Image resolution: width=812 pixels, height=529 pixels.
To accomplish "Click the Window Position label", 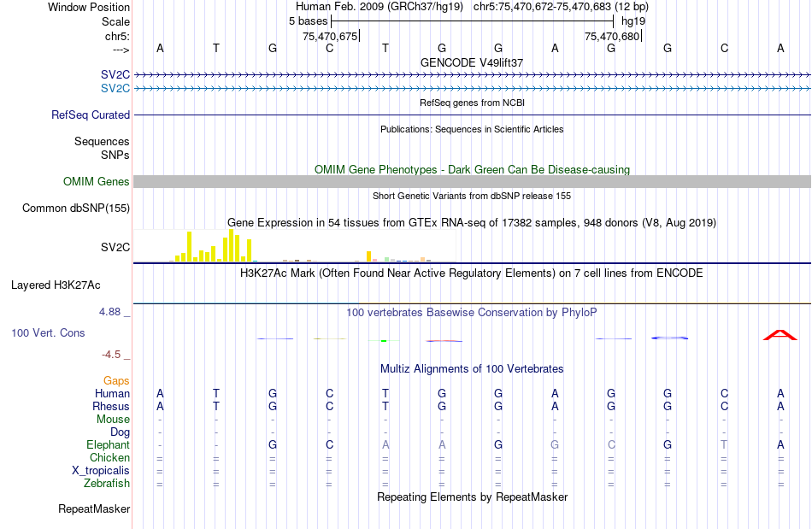I will [89, 7].
